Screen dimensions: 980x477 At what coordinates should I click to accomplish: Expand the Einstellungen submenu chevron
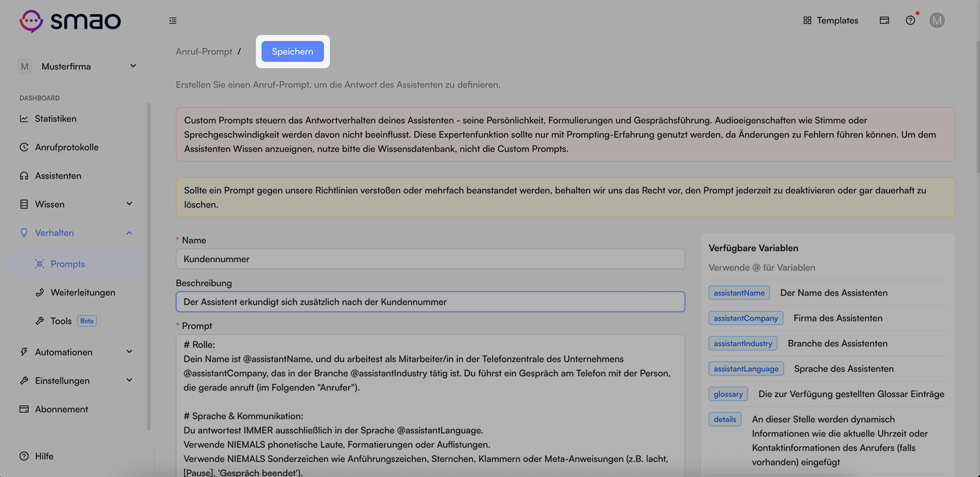pos(129,381)
